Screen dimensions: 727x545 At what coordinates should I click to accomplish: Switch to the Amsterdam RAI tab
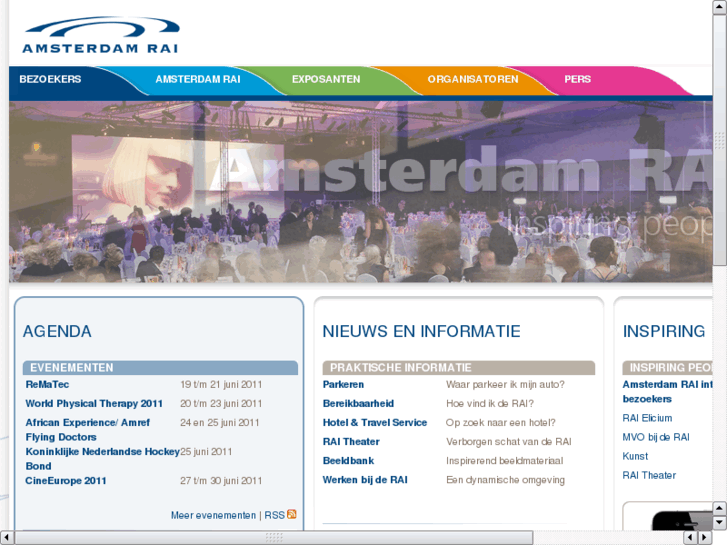point(198,79)
